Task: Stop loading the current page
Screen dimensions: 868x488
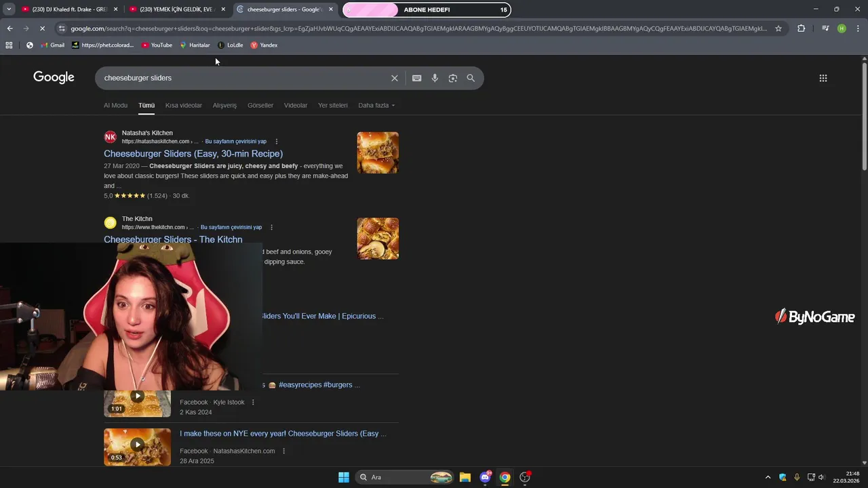Action: [42, 28]
